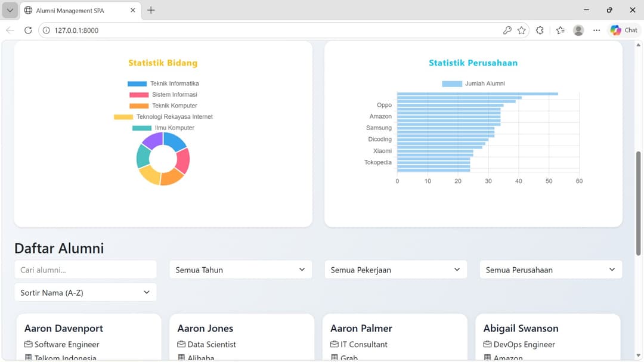Viewport: 644px width, 362px height.
Task: Click the scrollbar down arrow
Action: 638,356
